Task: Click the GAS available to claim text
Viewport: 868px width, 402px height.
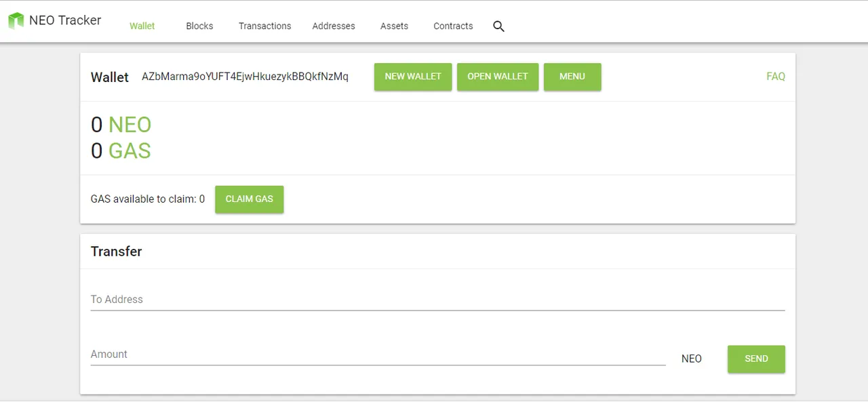Action: click(x=148, y=199)
